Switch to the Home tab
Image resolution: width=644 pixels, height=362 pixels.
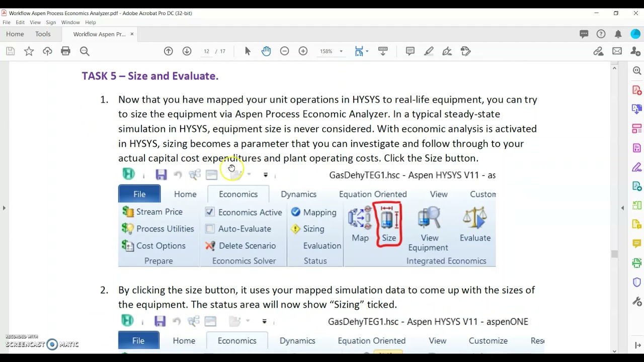tap(15, 34)
